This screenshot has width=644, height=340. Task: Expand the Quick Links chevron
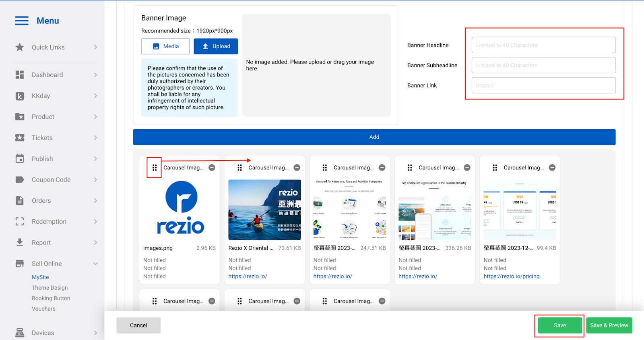(95, 47)
